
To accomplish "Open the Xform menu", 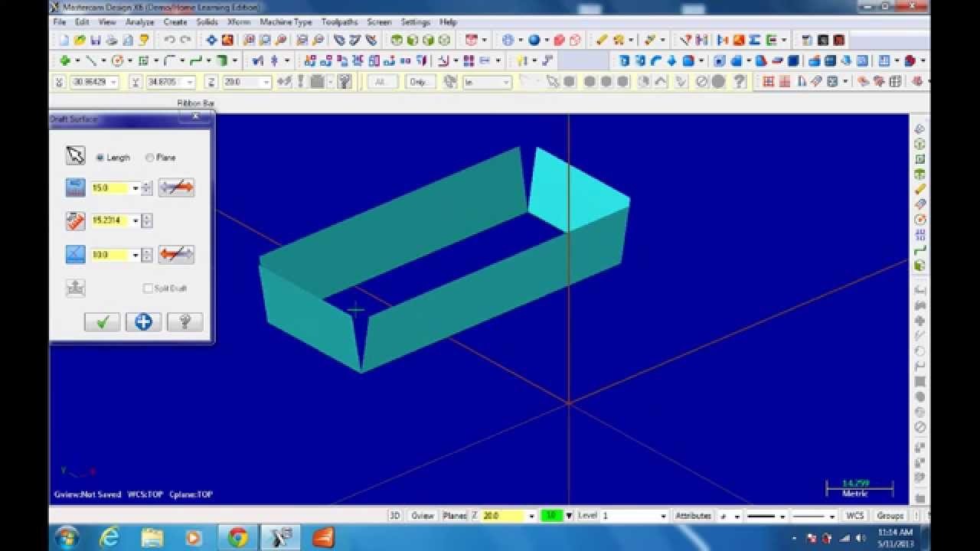I will click(x=238, y=22).
